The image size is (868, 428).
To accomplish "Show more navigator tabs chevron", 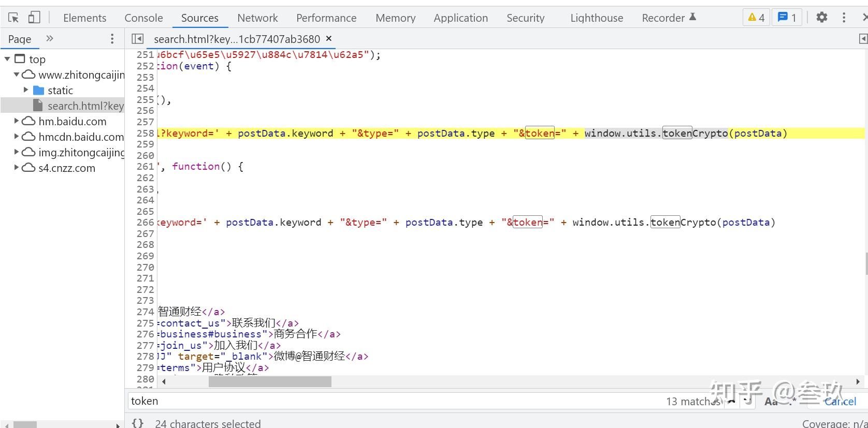I will coord(50,38).
